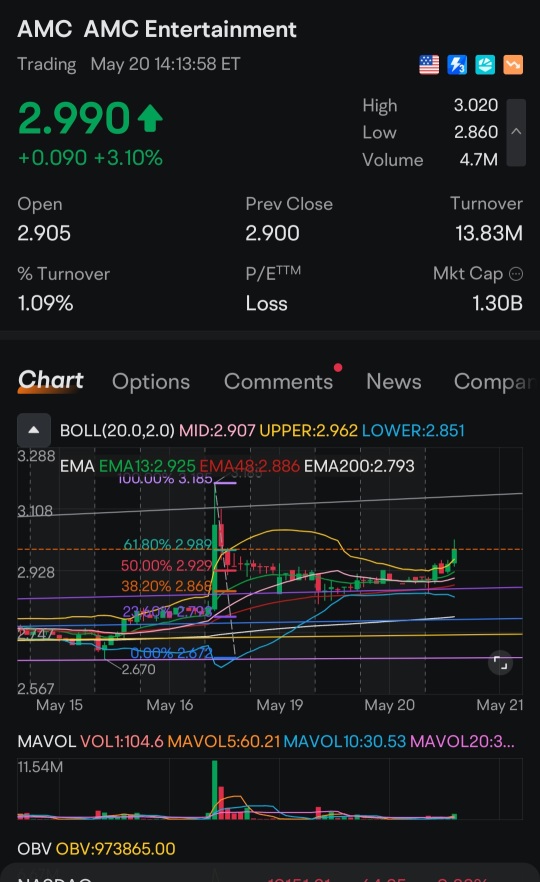
Task: Go to the News tab
Action: pyautogui.click(x=394, y=381)
